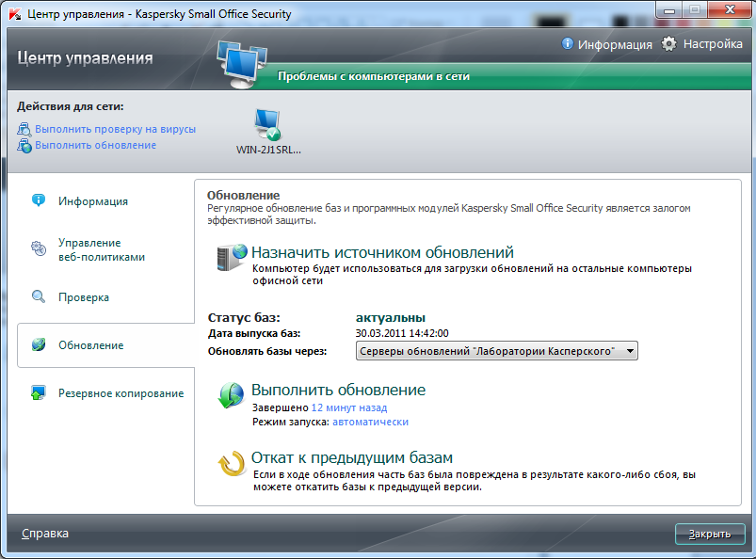Screen dimensions: 756x559
Task: Click the актуальны database status text
Action: coord(391,317)
